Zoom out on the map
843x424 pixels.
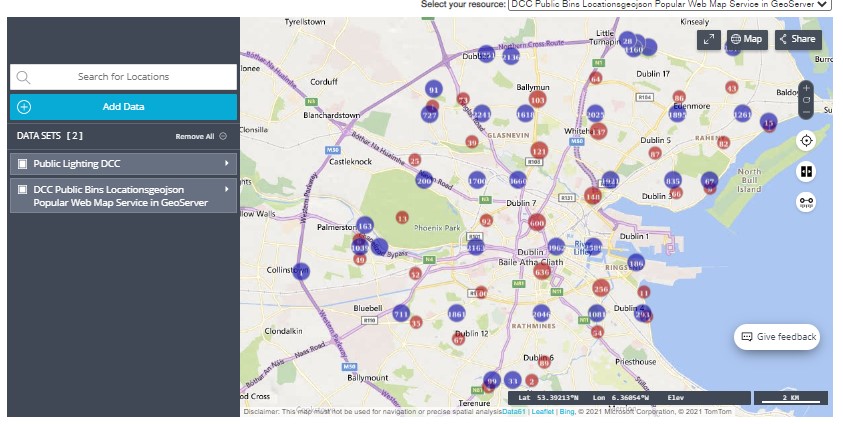(806, 111)
